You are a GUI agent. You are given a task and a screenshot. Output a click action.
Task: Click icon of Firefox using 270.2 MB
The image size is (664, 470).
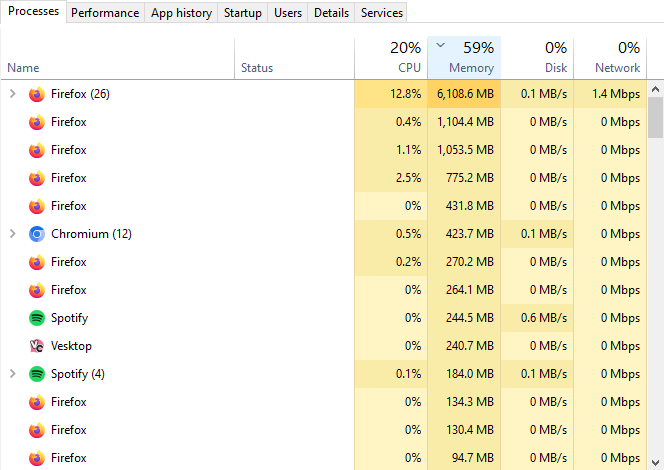tap(37, 262)
